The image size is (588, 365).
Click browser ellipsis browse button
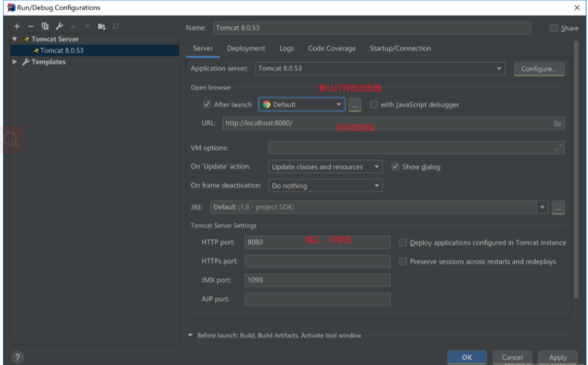[354, 105]
